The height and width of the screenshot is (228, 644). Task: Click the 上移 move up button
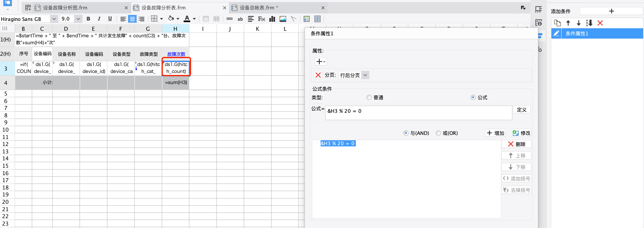pyautogui.click(x=517, y=155)
